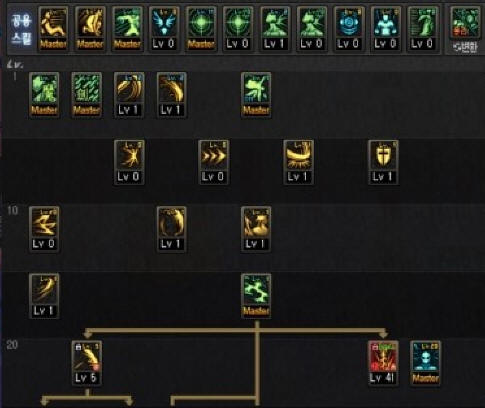Click the red demon skill at Lv 41
The height and width of the screenshot is (408, 485).
383,363
